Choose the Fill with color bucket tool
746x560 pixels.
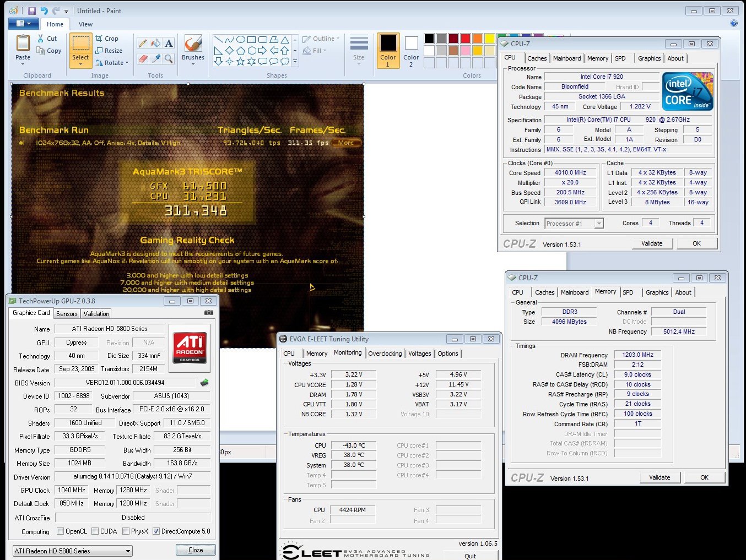156,43
